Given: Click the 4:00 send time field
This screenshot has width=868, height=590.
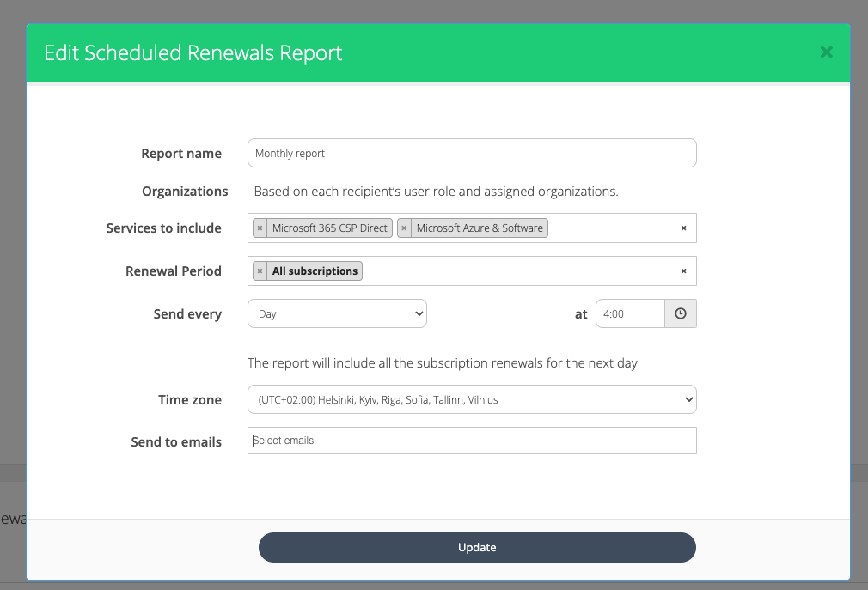Looking at the screenshot, I should pos(630,313).
